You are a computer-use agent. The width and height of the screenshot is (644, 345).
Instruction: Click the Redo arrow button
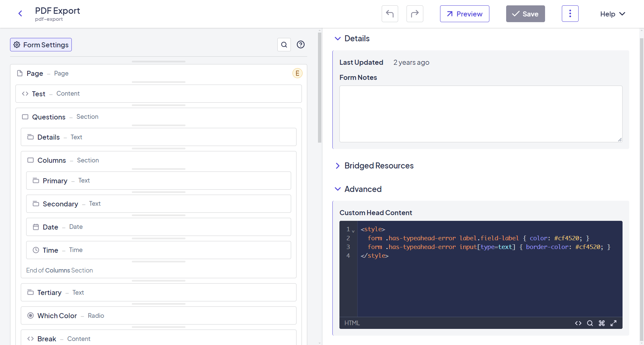415,14
